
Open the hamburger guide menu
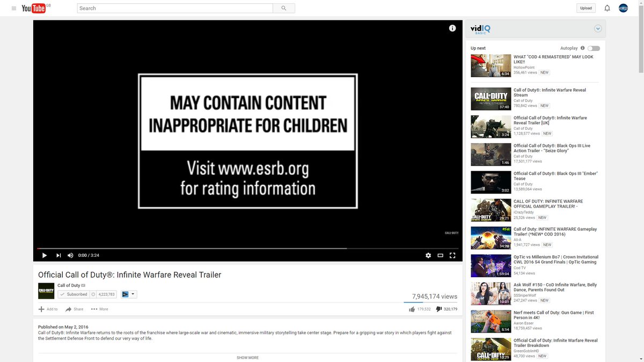[14, 8]
